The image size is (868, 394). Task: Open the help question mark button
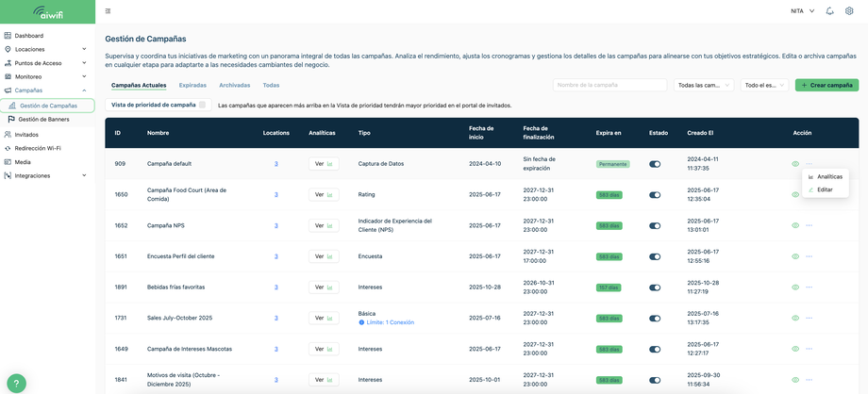coord(17,384)
